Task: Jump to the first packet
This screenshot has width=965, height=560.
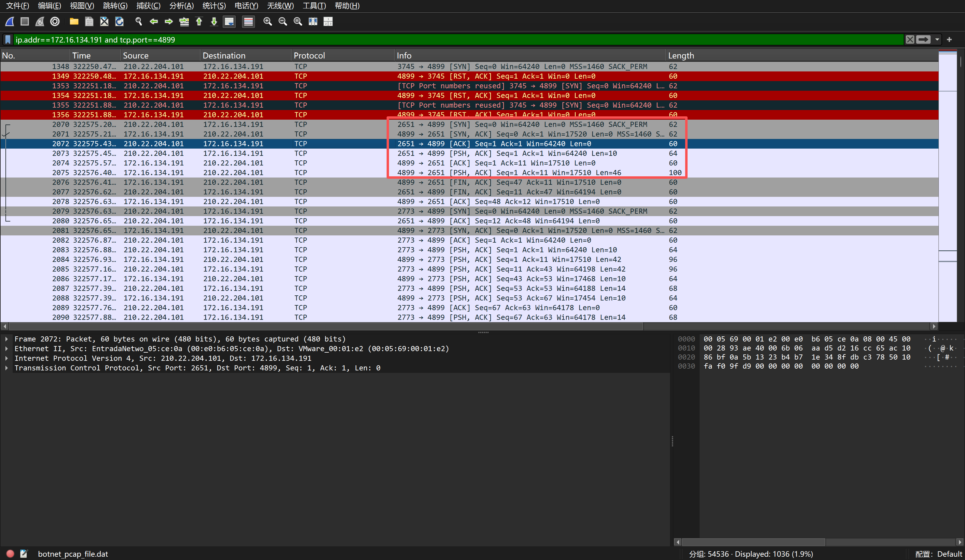Action: click(x=199, y=22)
